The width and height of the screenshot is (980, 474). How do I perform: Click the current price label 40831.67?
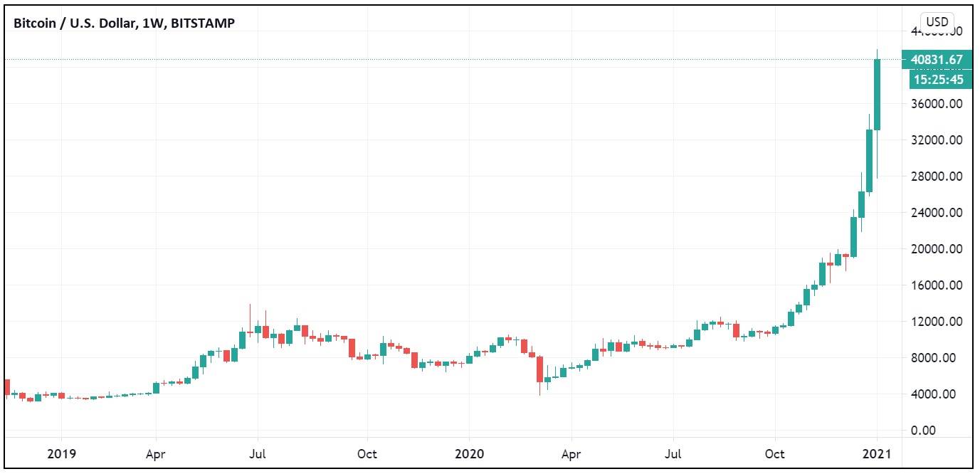click(936, 60)
